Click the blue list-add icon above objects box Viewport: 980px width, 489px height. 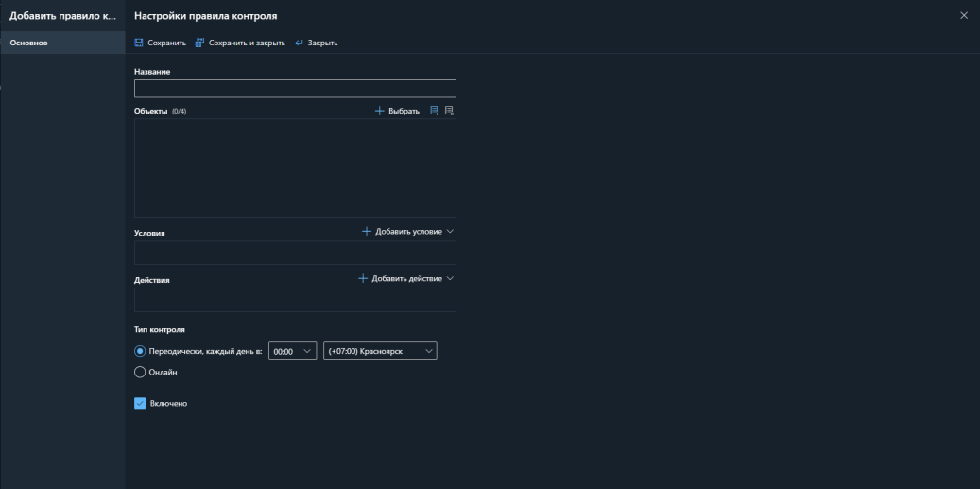(435, 111)
